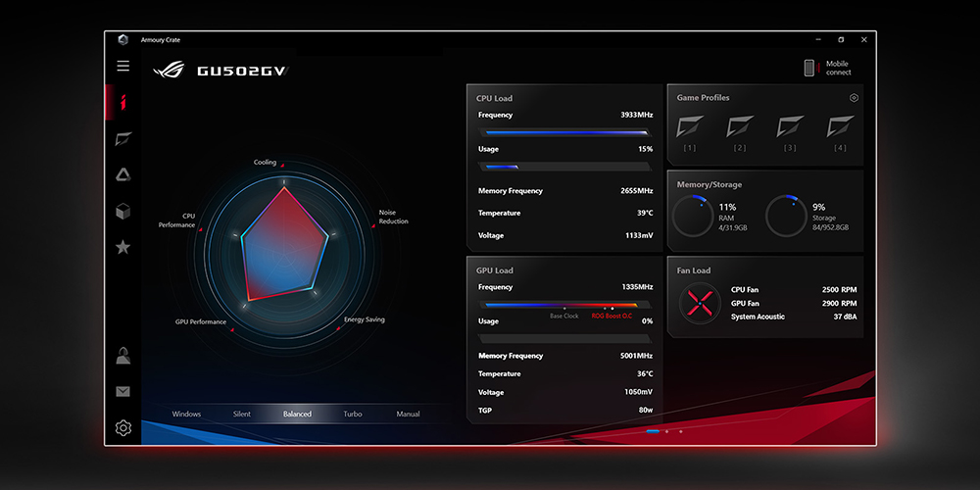980x490 pixels.
Task: Click the GPU usage bar
Action: click(565, 339)
